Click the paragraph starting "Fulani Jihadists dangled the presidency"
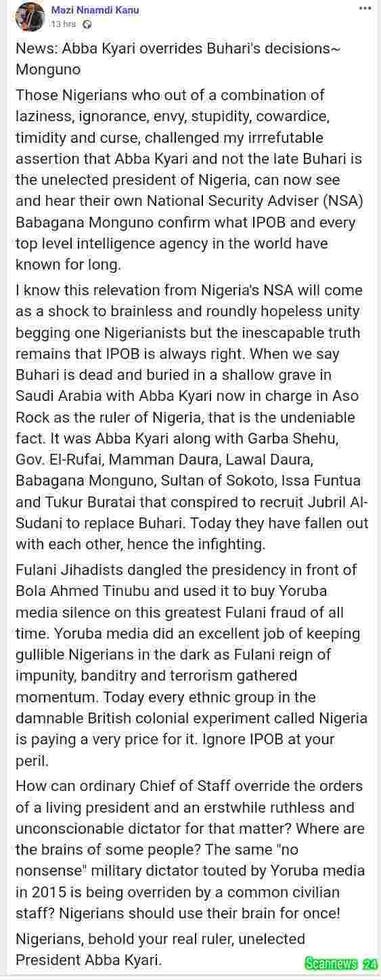Image resolution: width=381 pixels, height=980 pixels. pyautogui.click(x=192, y=665)
